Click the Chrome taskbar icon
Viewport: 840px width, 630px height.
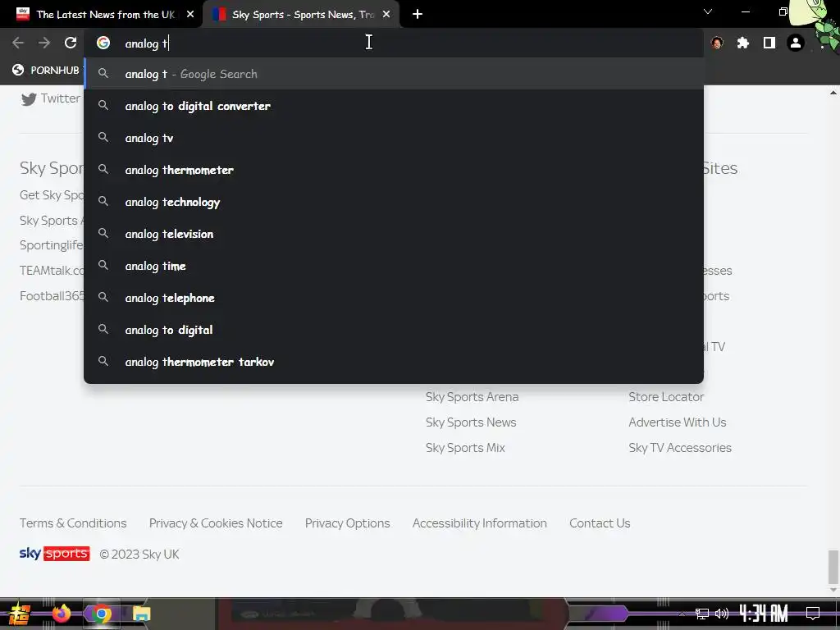[x=101, y=614]
